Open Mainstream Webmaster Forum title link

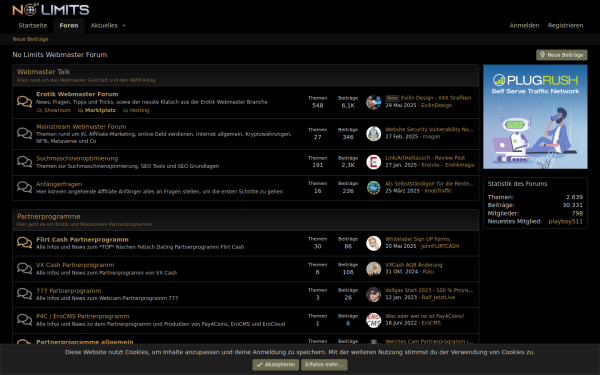tap(81, 127)
